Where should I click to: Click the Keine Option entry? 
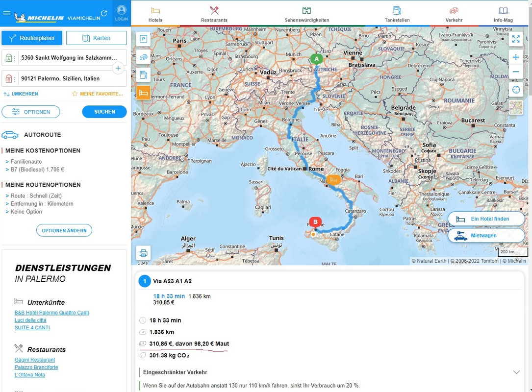pyautogui.click(x=26, y=212)
